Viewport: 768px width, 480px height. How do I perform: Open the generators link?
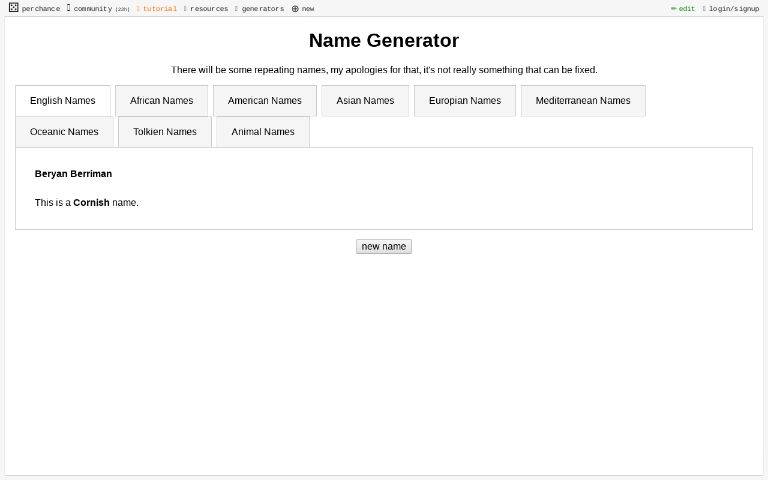click(262, 9)
